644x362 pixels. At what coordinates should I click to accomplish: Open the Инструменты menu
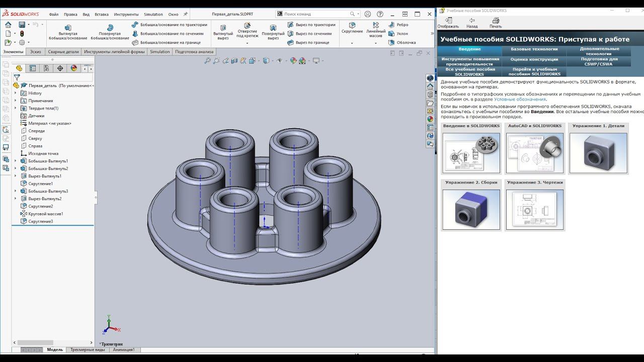tap(126, 14)
